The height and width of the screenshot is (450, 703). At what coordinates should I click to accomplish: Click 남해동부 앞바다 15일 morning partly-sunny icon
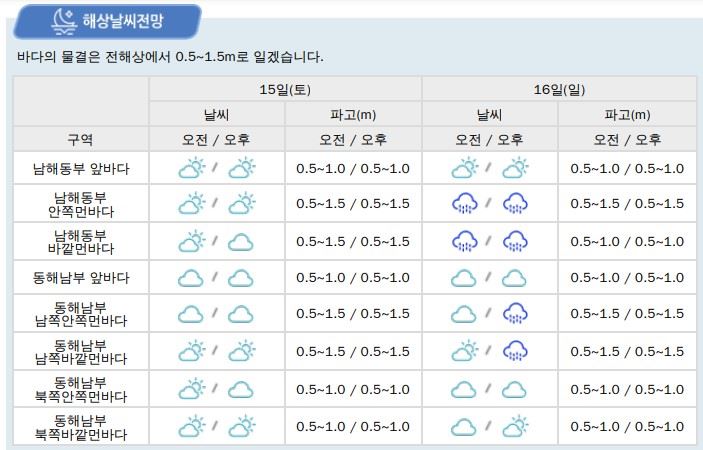pyautogui.click(x=191, y=168)
